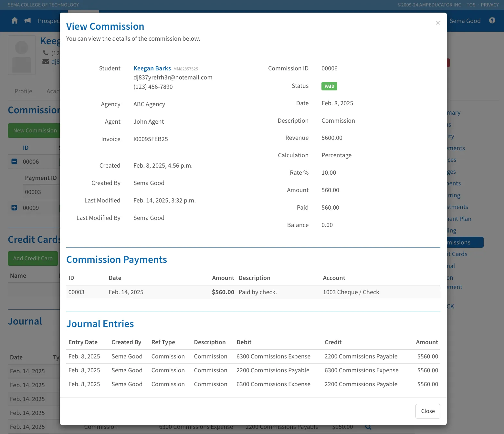The height and width of the screenshot is (434, 504).
Task: Click the Commission ID value 00006
Action: click(x=330, y=68)
